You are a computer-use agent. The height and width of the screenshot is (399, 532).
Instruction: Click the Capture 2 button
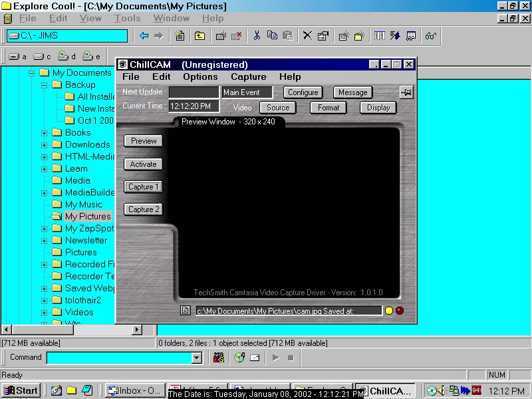tap(143, 209)
